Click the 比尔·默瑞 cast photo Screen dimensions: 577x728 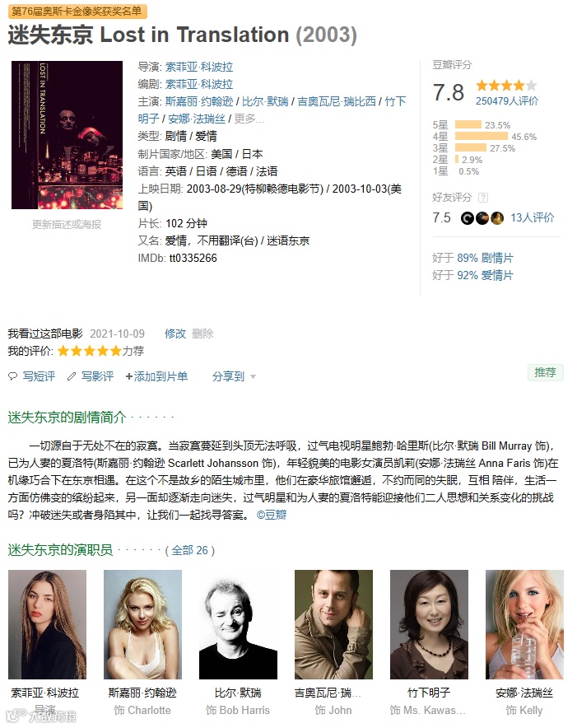pos(238,624)
